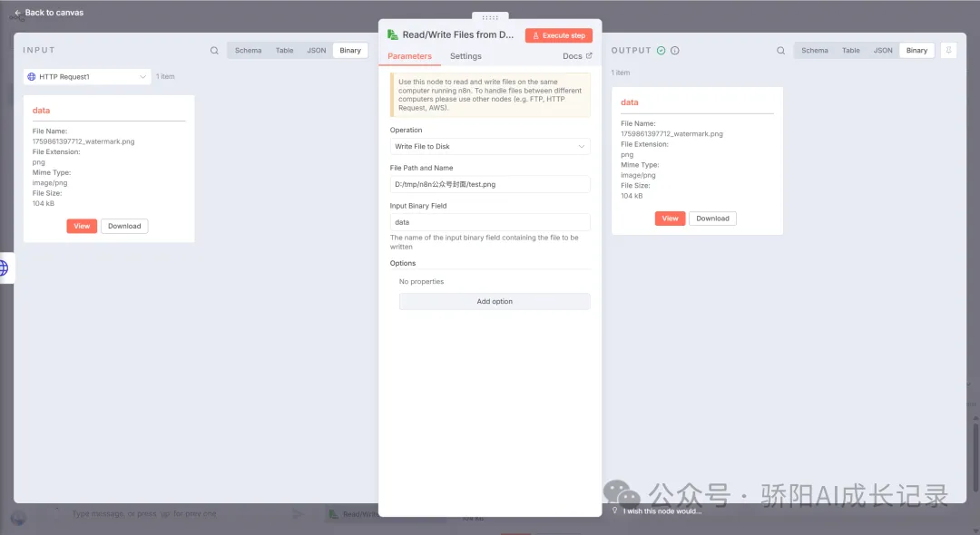The height and width of the screenshot is (535, 980).
Task: Switch input view to Table
Action: click(x=284, y=51)
